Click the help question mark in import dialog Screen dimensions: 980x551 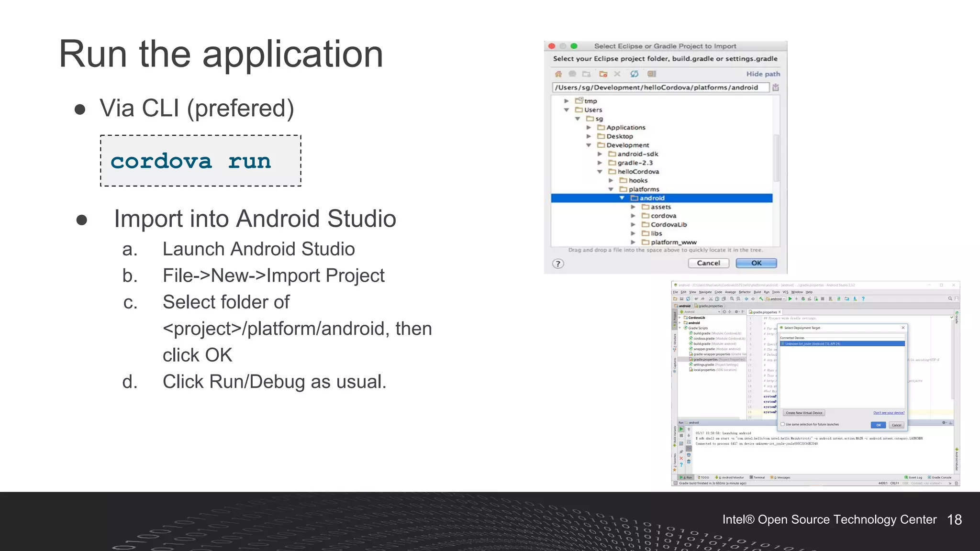point(558,264)
